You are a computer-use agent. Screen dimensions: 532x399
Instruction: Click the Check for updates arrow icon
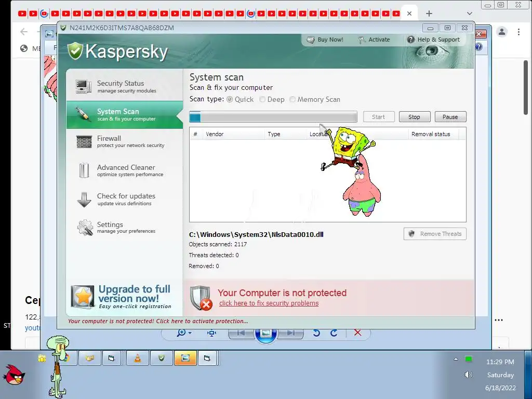84,199
